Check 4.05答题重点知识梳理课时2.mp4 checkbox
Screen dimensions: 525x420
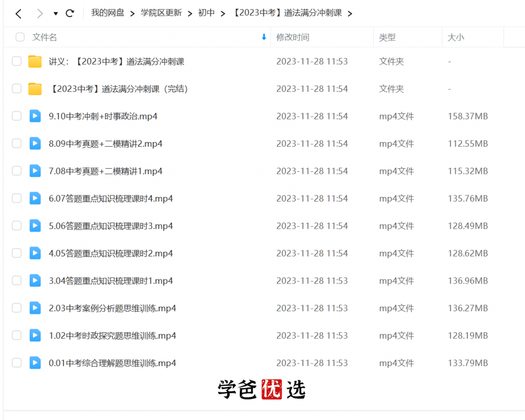tap(17, 253)
